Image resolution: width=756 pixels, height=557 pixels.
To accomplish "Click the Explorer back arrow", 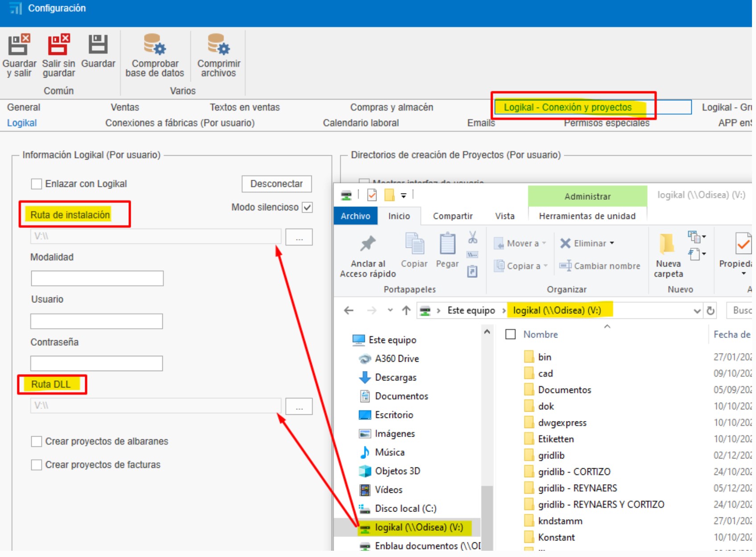I will point(349,311).
